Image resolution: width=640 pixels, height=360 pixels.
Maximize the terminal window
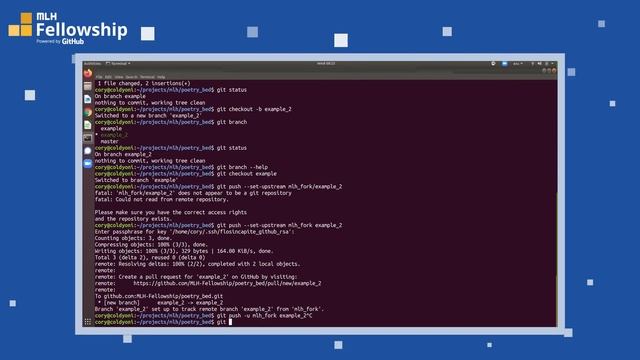pyautogui.click(x=549, y=71)
